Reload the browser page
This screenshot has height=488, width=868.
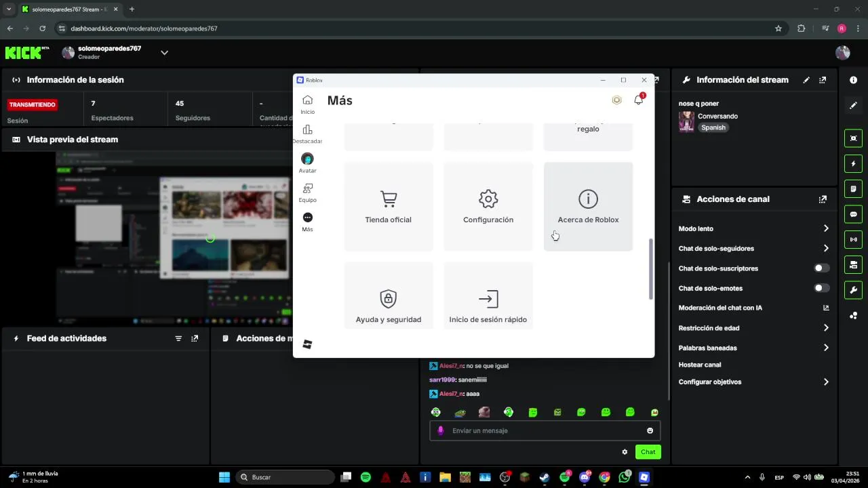click(42, 28)
